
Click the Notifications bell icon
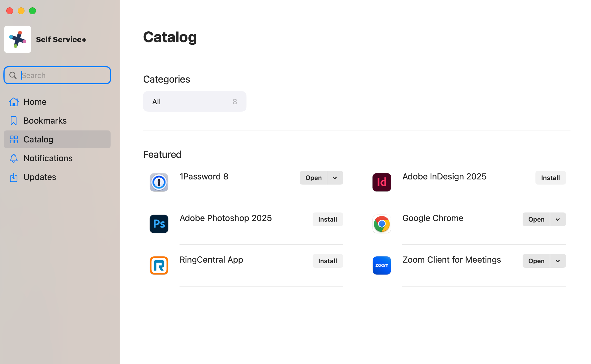tap(13, 158)
